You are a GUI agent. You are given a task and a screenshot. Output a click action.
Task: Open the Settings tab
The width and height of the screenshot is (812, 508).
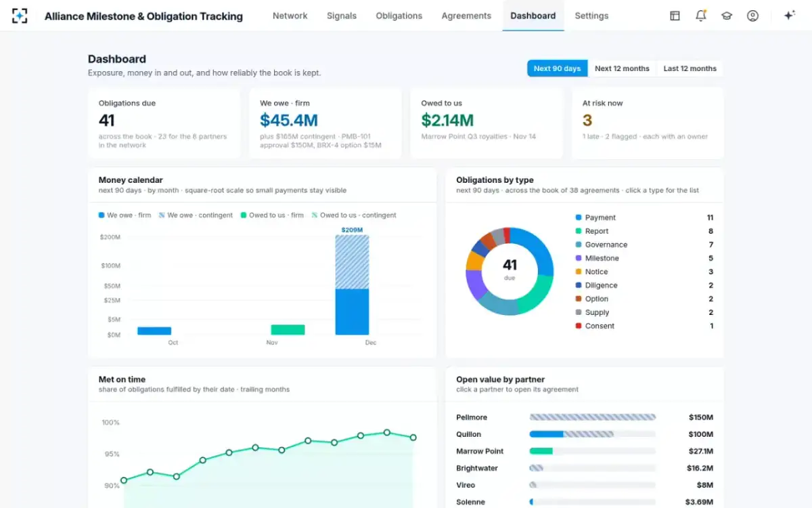click(591, 16)
